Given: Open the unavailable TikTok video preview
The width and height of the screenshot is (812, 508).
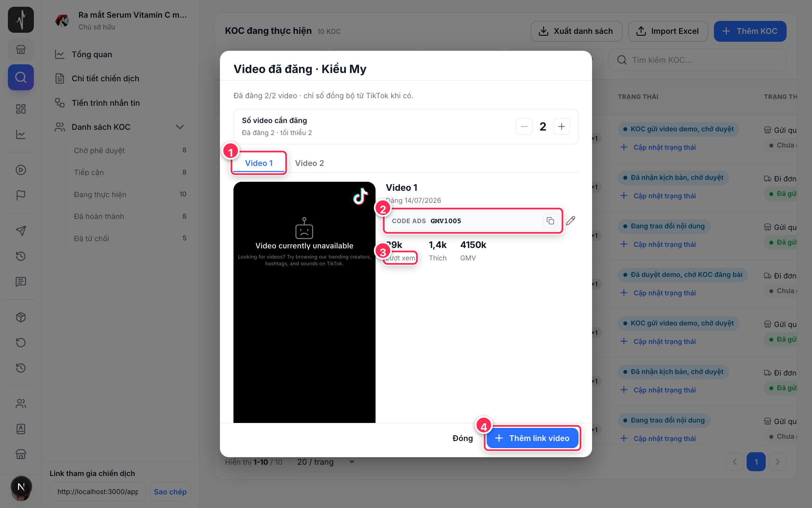Looking at the screenshot, I should [304, 302].
